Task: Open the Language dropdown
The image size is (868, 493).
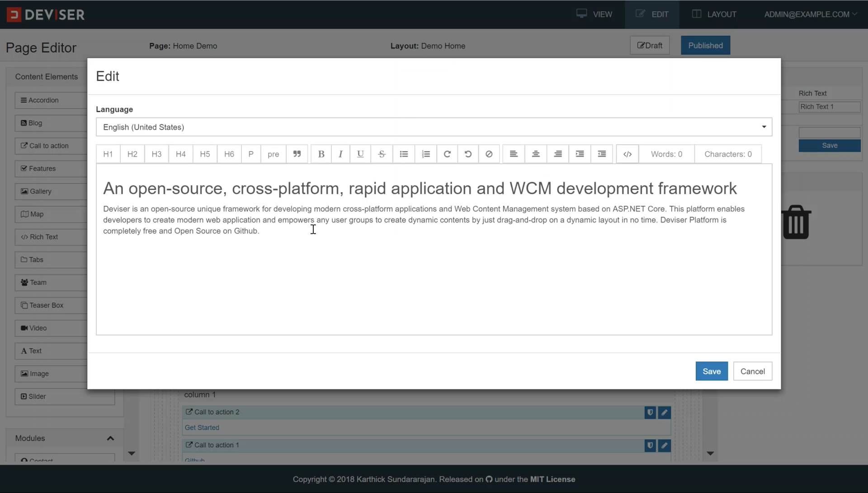Action: pos(434,127)
